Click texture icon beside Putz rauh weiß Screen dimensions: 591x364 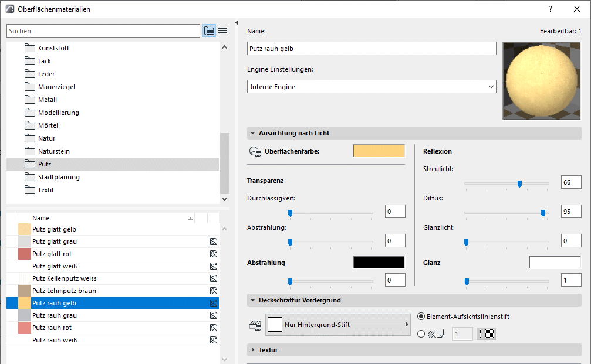pos(214,340)
